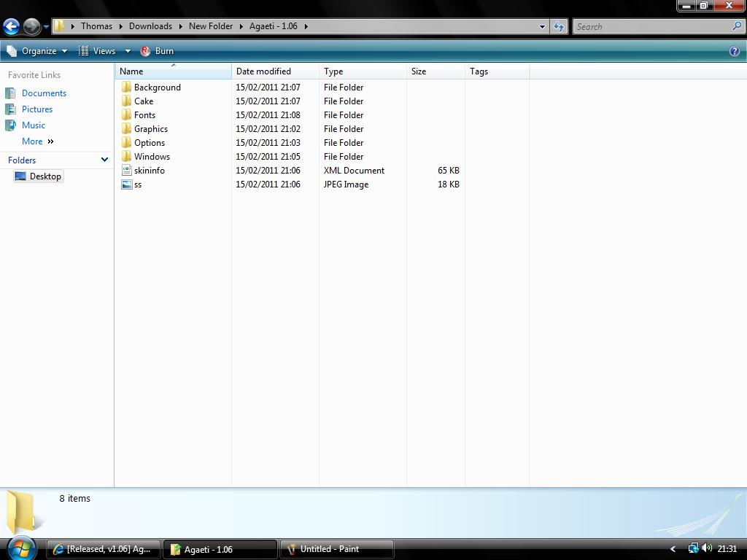Viewport: 747px width, 560px height.
Task: Select the Windows folder icon
Action: coord(126,156)
